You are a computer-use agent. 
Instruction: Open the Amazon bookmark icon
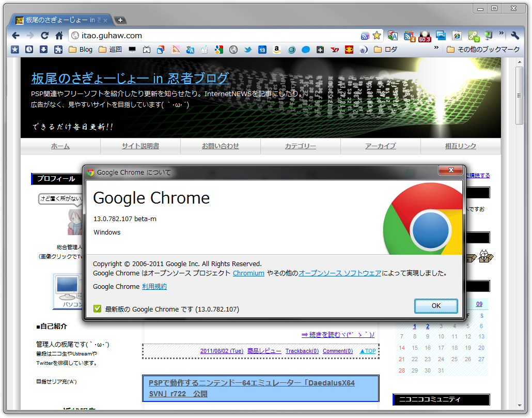click(x=277, y=50)
